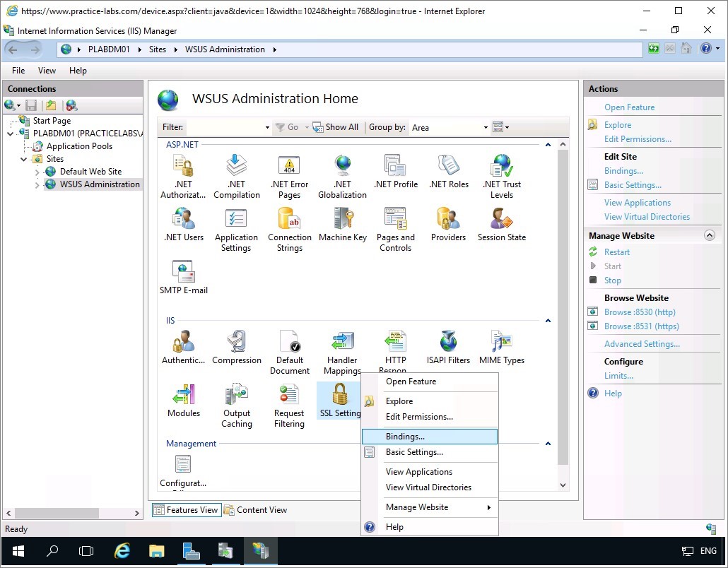Open the Filter box dropdown arrow
Image resolution: width=728 pixels, height=568 pixels.
point(267,127)
